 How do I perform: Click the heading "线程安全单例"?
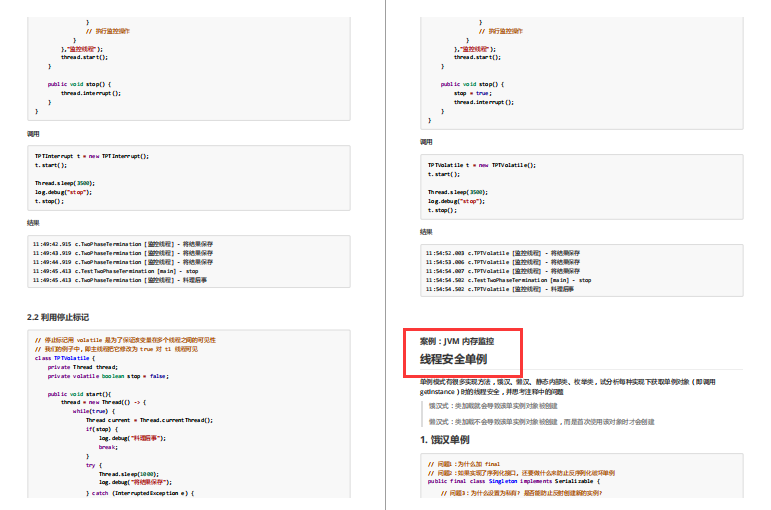[453, 360]
